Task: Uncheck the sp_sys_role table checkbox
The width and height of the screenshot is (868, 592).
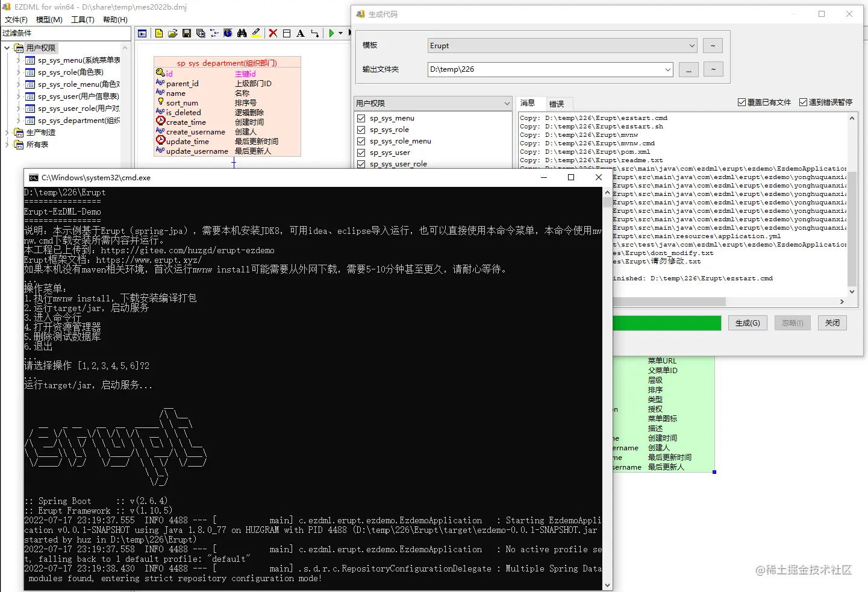Action: tap(361, 130)
